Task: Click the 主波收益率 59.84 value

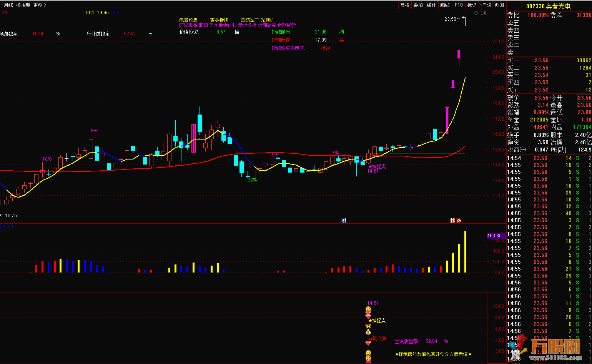Action: pyautogui.click(x=431, y=341)
